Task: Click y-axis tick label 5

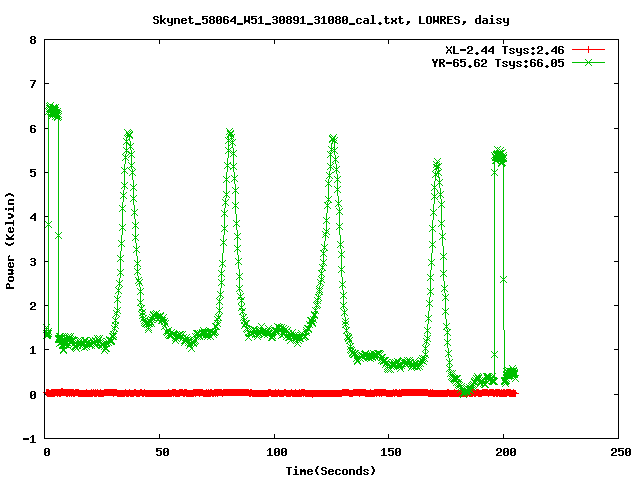Action: tap(33, 173)
